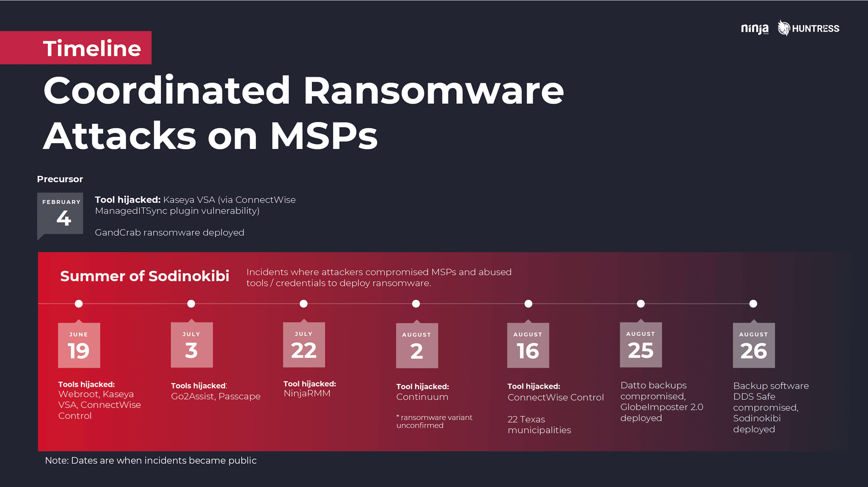868x487 pixels.
Task: Select timeline dot above August 16
Action: coord(528,304)
